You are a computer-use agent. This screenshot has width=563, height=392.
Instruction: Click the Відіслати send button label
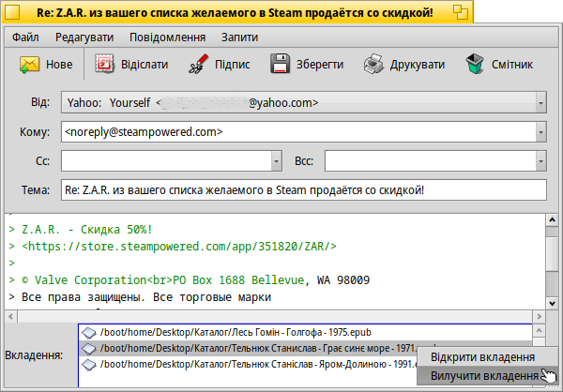(x=145, y=65)
